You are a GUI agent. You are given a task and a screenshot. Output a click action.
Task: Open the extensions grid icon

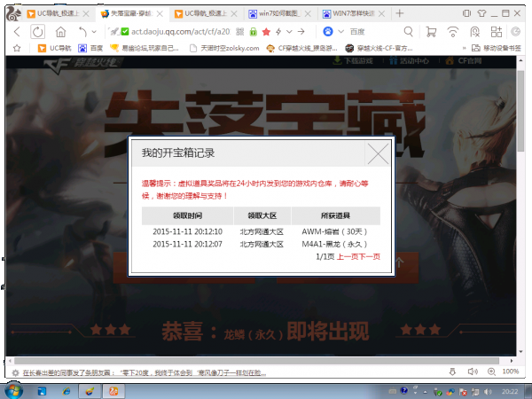497,32
